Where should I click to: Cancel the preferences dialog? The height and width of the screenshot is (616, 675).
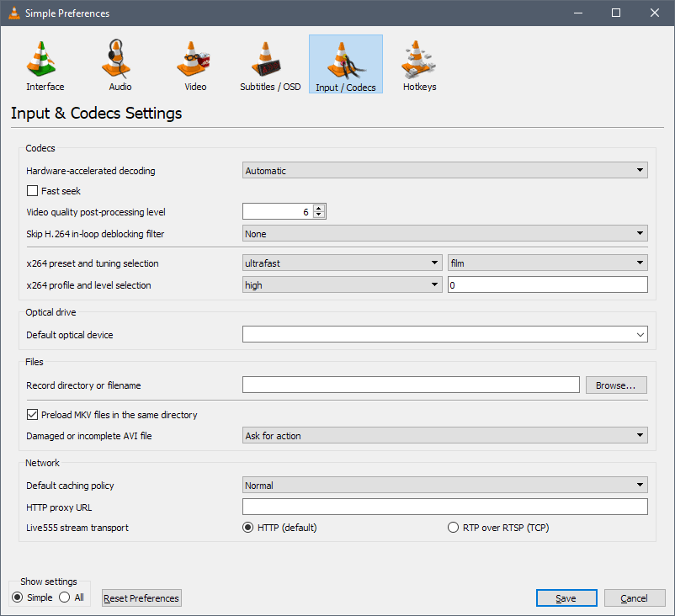635,598
